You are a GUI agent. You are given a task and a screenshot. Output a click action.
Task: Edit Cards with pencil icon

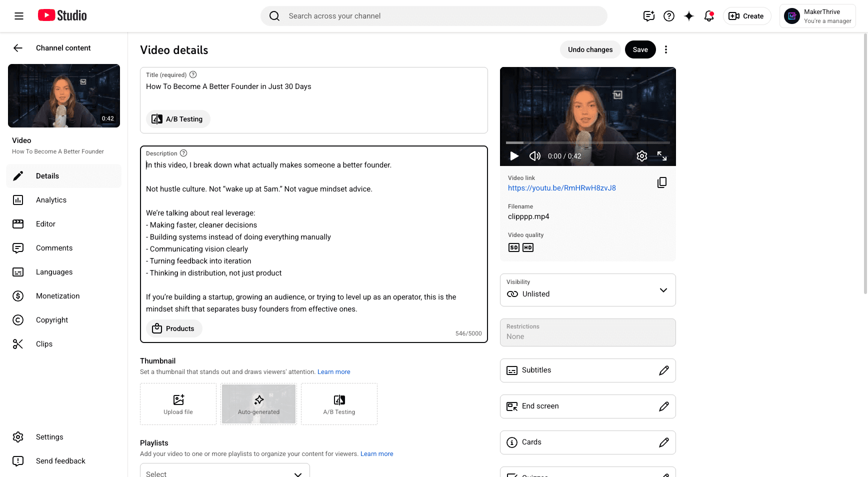point(664,442)
